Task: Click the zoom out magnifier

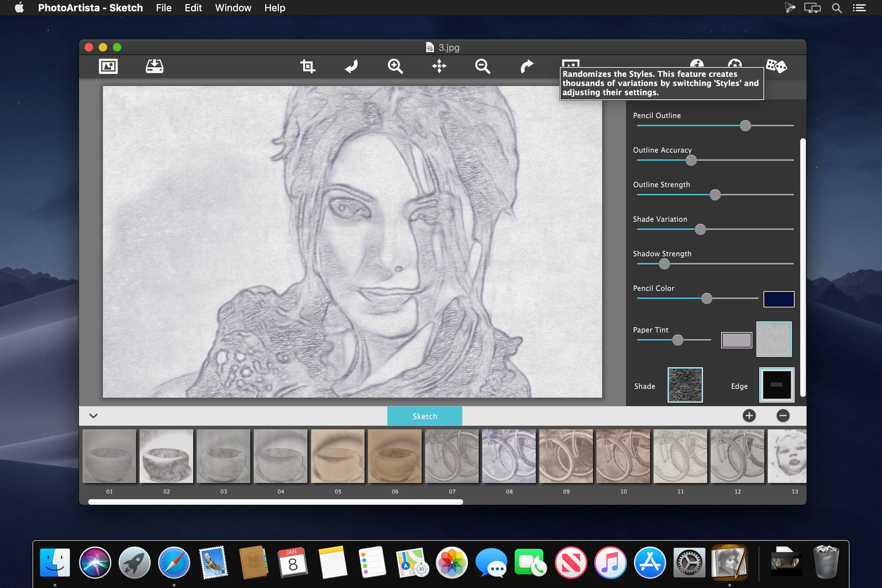Action: click(x=482, y=66)
